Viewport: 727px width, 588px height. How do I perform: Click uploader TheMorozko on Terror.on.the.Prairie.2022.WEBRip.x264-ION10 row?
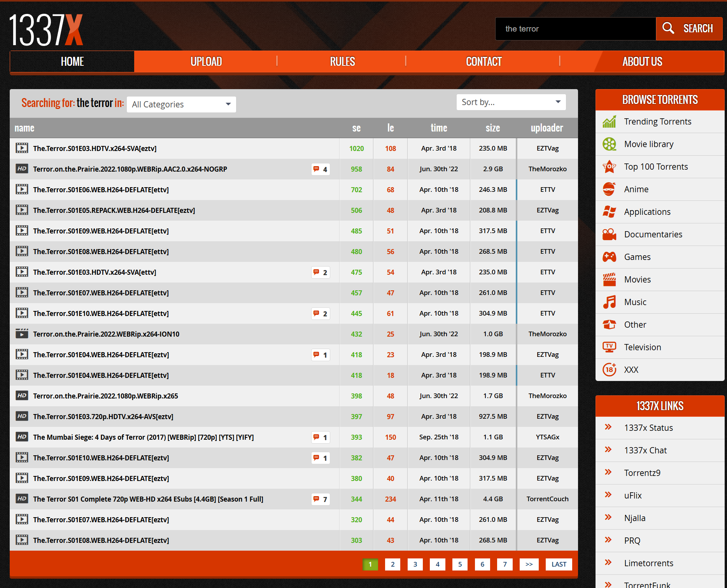pyautogui.click(x=548, y=334)
